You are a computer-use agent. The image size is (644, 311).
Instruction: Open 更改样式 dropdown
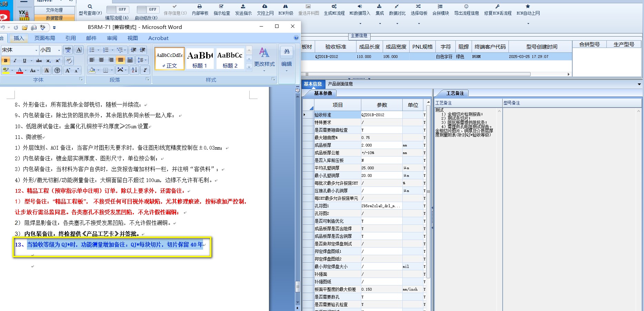tap(264, 59)
